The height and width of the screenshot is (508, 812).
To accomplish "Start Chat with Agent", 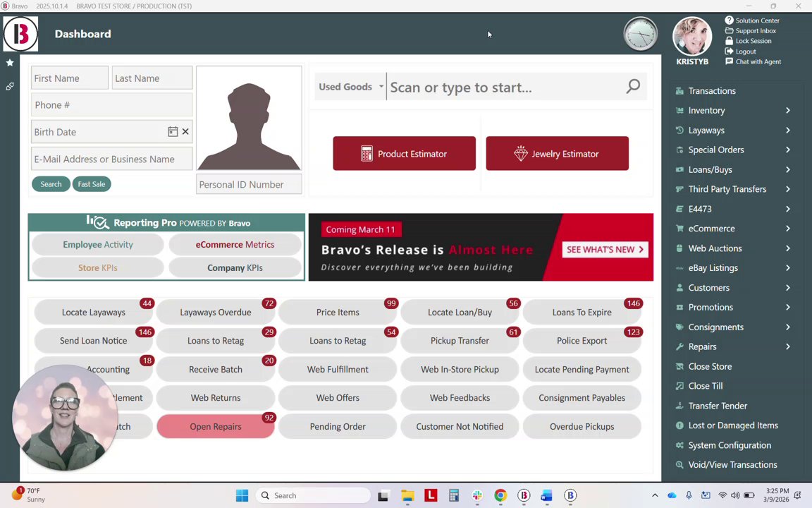I will coord(753,61).
